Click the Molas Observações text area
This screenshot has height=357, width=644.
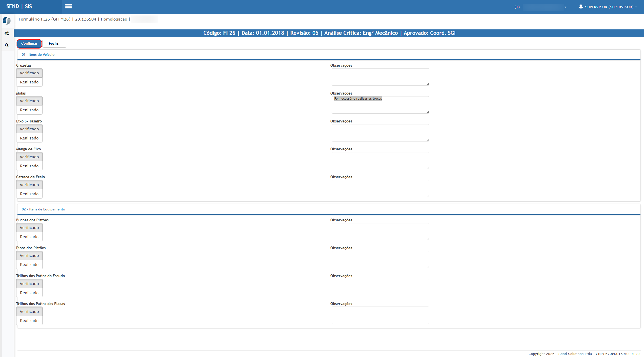(380, 105)
